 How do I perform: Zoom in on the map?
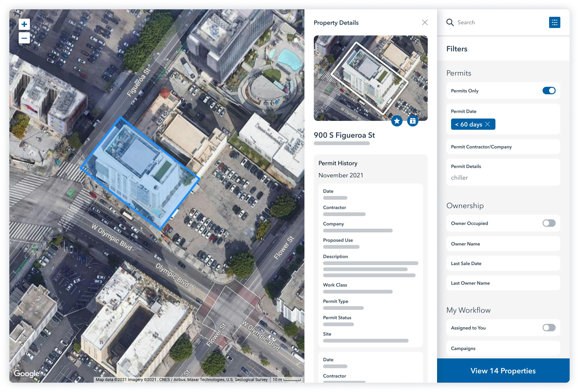click(24, 24)
